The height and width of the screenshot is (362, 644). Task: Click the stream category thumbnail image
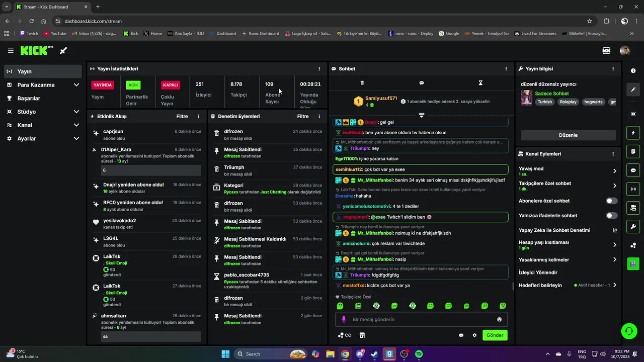pyautogui.click(x=526, y=98)
